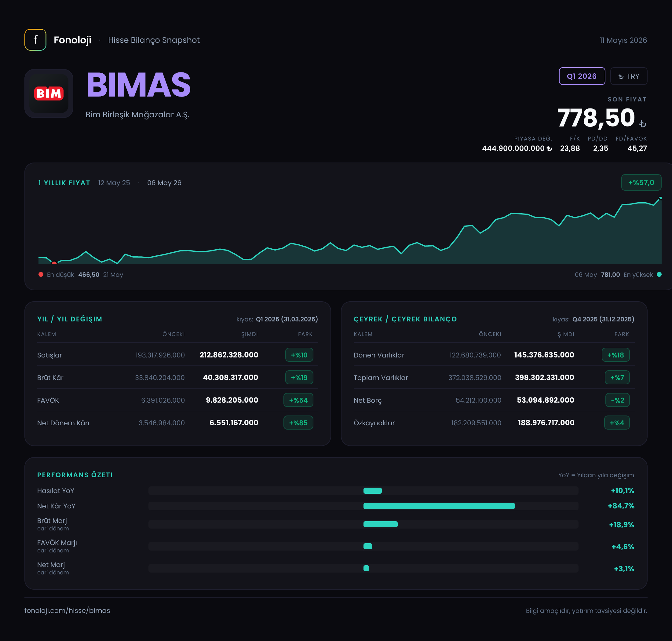Click the Fonoloji f logo icon

[x=35, y=40]
